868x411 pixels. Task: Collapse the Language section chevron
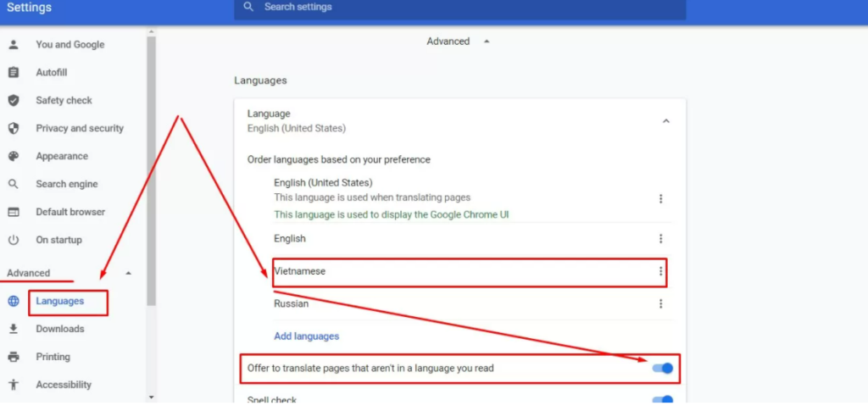coord(666,121)
